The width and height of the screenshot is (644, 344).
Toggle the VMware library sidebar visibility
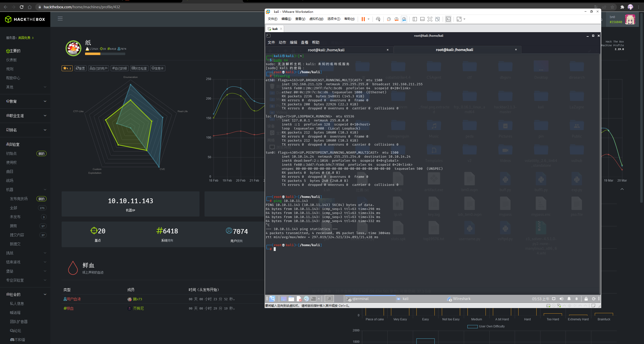(415, 19)
